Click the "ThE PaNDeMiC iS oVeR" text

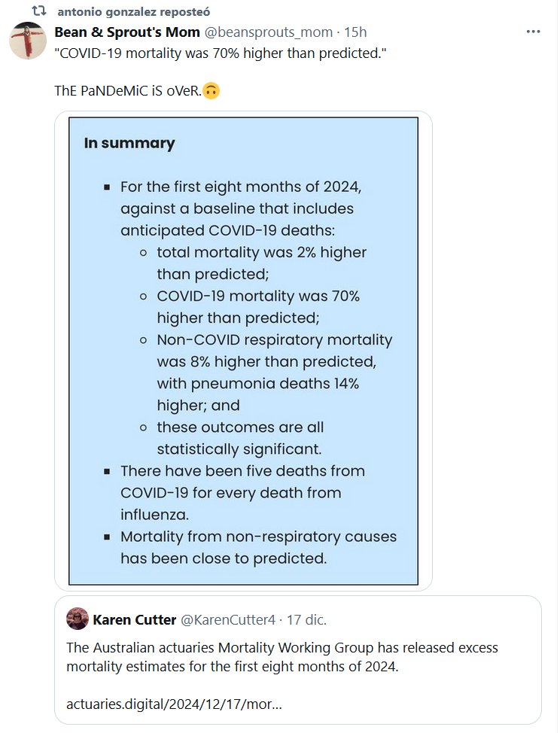[128, 91]
